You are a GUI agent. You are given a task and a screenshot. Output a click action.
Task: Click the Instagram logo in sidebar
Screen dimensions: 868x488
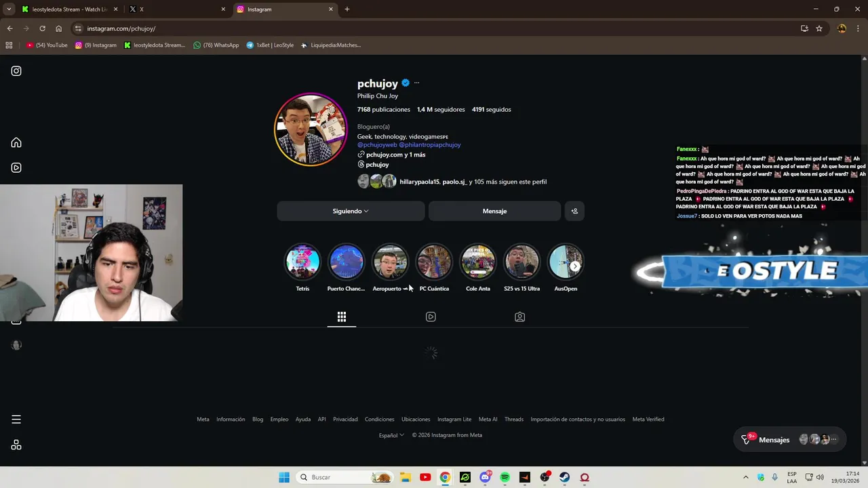click(x=16, y=71)
